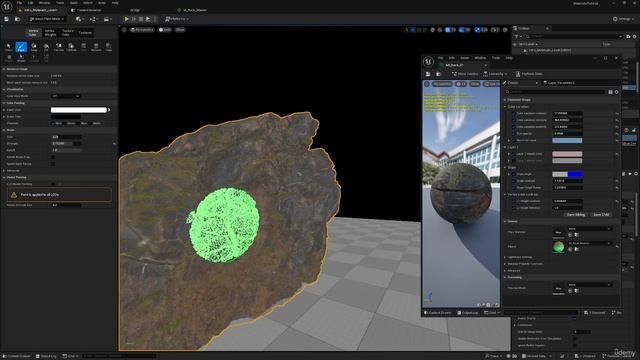
Task: Open the Build menu in the main editor
Action: [x=73, y=3]
